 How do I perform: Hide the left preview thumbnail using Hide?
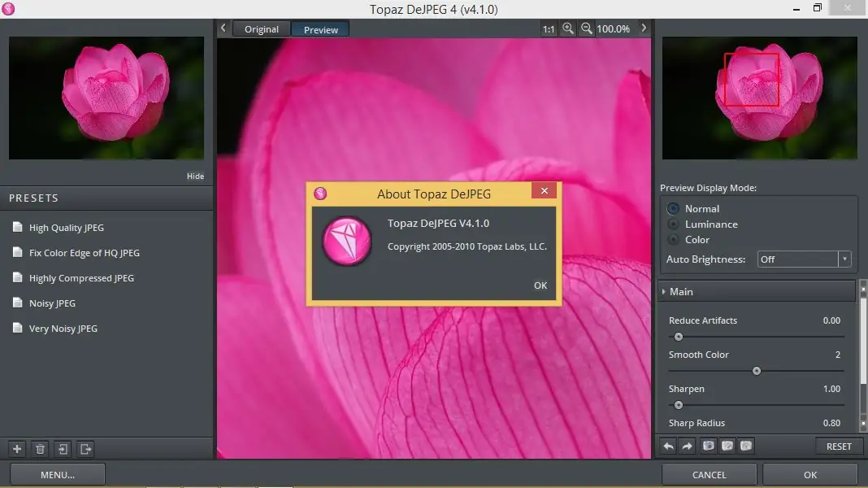coord(195,176)
